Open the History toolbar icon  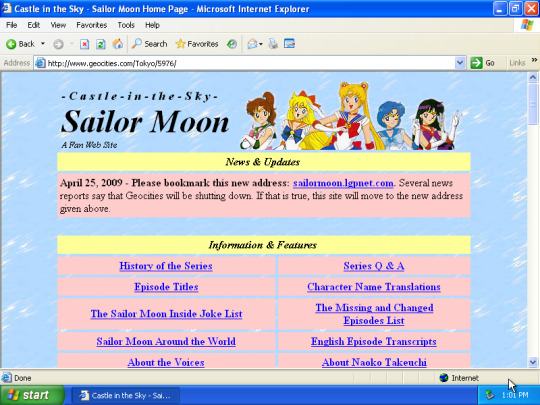232,44
